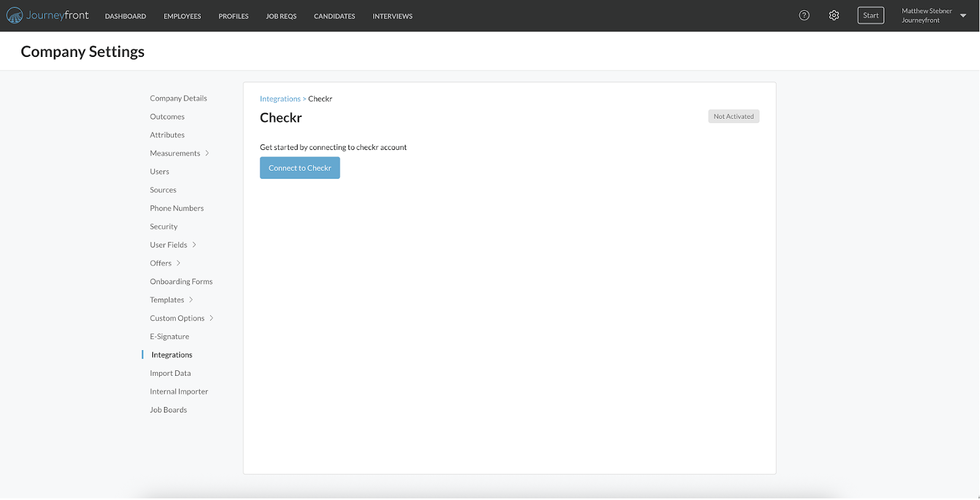This screenshot has height=500, width=980.
Task: Expand the Measurements chevron
Action: [x=207, y=154]
